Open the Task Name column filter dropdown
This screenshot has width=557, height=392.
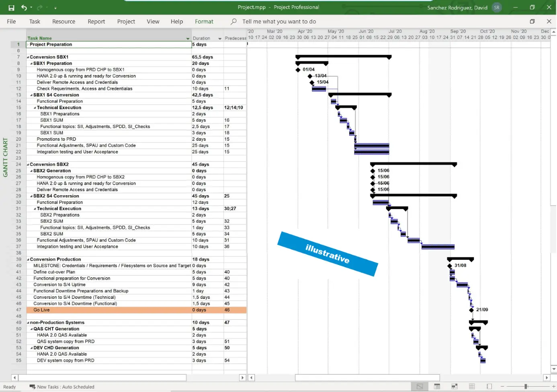187,38
